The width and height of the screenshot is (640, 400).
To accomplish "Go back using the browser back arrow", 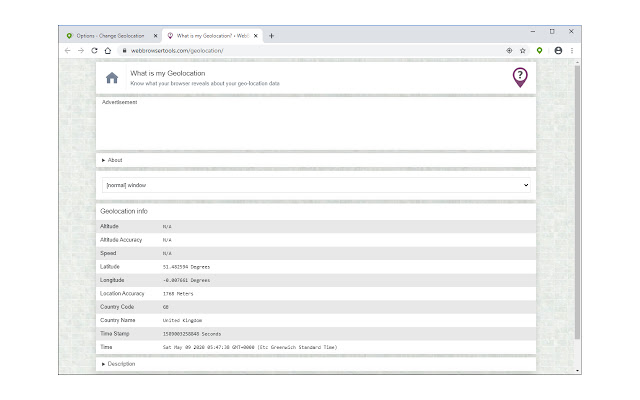I will (x=67, y=50).
